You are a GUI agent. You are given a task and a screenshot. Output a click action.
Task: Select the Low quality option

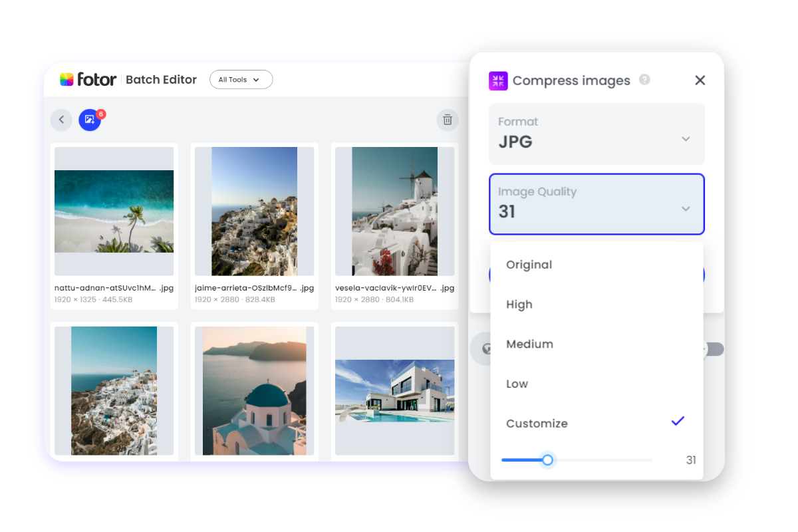click(517, 384)
